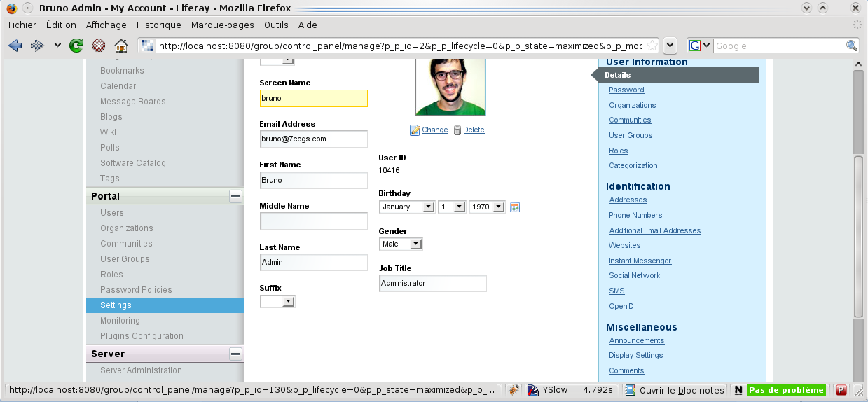Click the red P icon in status bar
This screenshot has height=402, width=868.
click(x=841, y=390)
